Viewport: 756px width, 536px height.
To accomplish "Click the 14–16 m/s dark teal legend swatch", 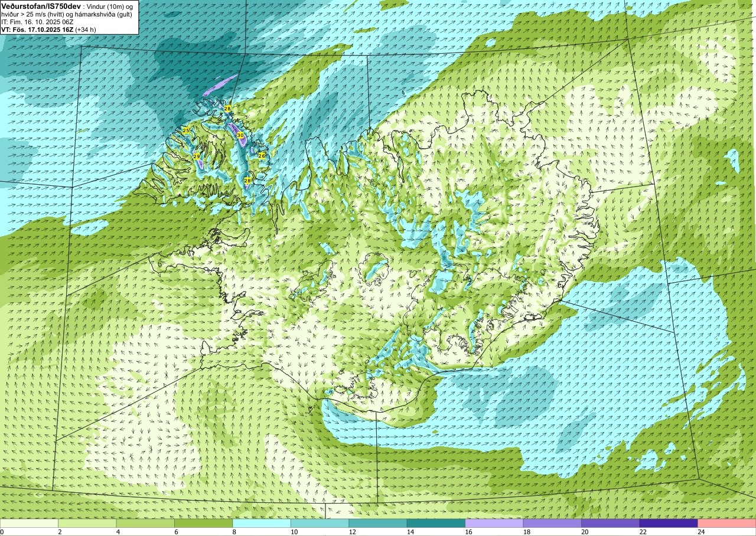I will 436,523.
